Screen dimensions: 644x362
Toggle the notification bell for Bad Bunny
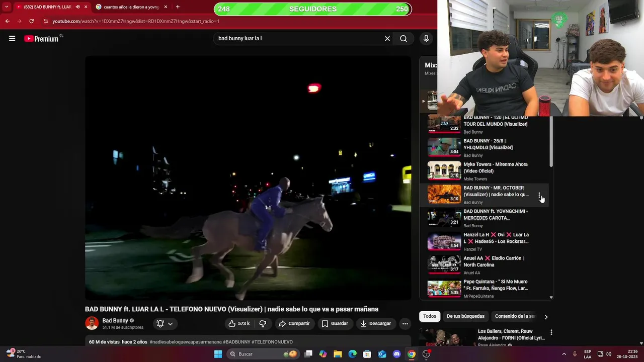pos(160,324)
